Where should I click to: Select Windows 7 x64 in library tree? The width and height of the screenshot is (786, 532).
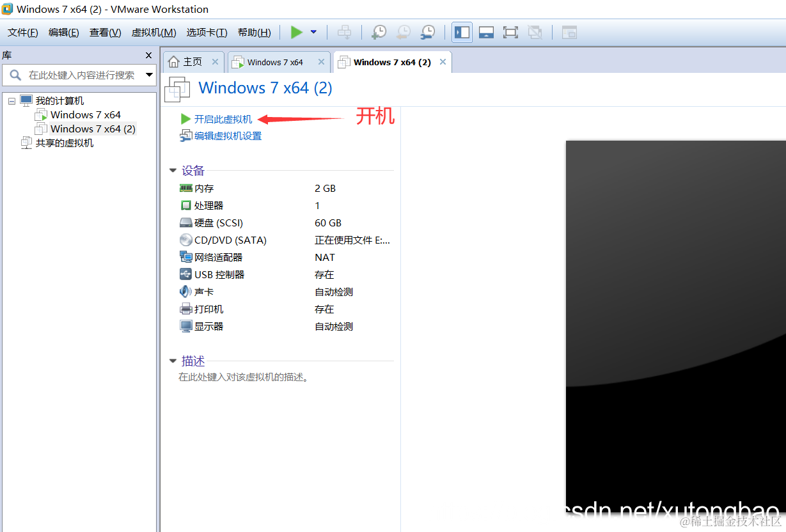(86, 114)
